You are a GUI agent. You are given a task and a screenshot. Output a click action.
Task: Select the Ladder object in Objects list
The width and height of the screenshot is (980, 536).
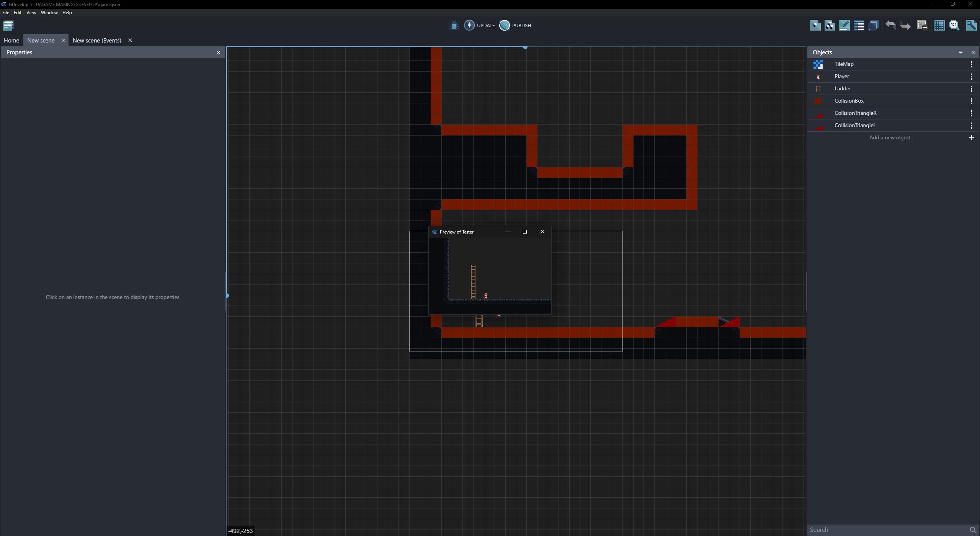point(844,88)
